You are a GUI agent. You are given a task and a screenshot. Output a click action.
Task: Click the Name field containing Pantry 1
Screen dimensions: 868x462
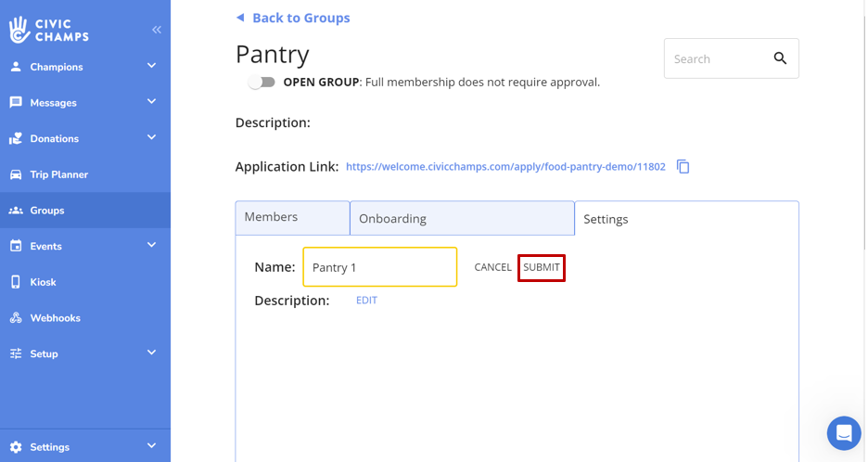379,267
